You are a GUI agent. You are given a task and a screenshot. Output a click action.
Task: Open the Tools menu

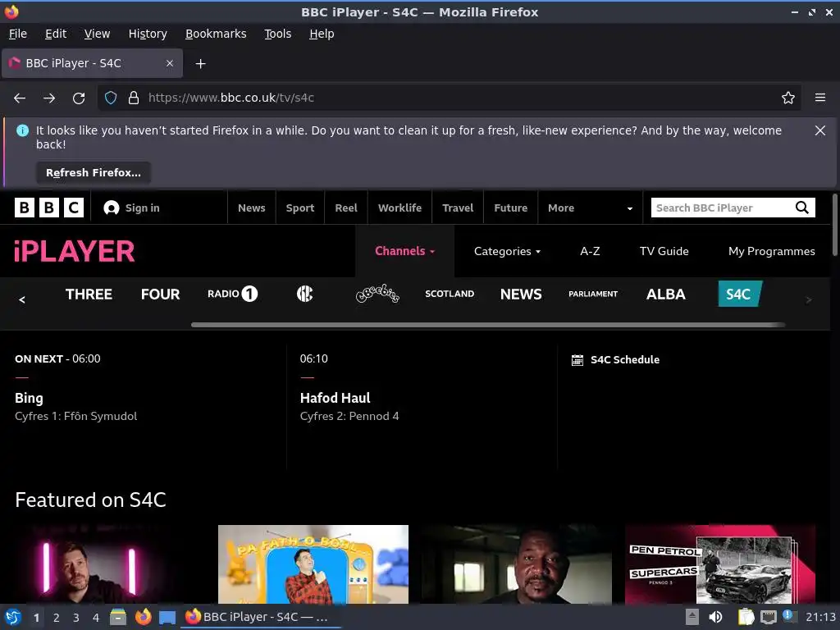pos(277,34)
